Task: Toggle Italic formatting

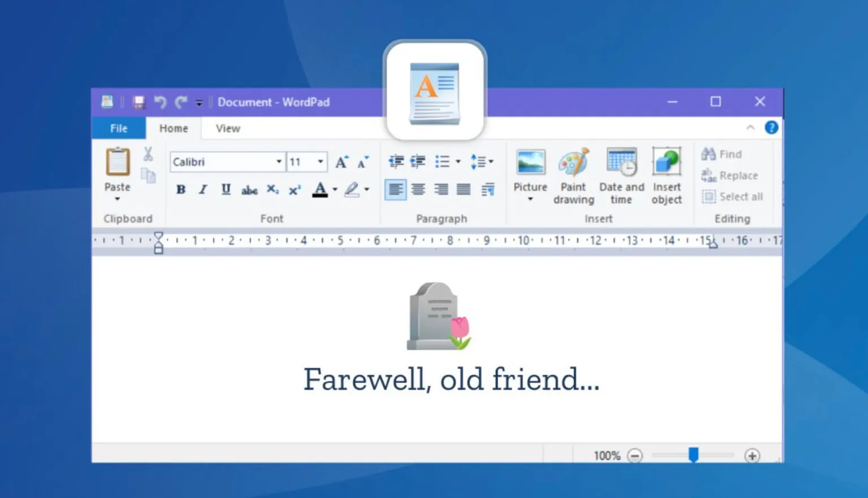Action: pyautogui.click(x=203, y=190)
